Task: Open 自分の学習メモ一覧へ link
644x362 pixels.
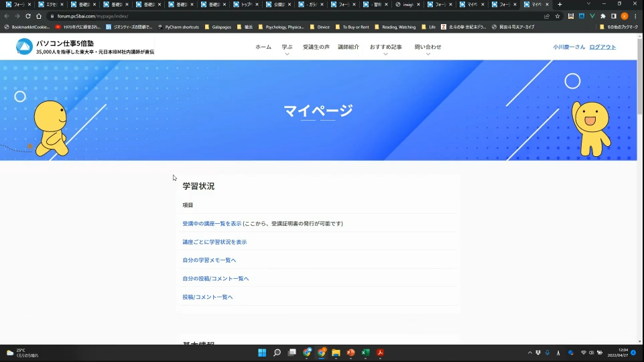Action: click(x=209, y=260)
